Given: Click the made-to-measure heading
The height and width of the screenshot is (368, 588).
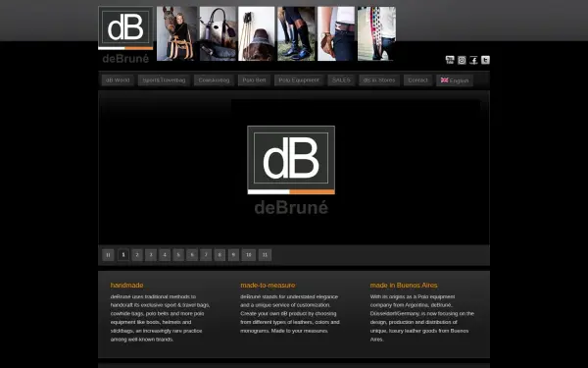Looking at the screenshot, I should click(x=268, y=286).
